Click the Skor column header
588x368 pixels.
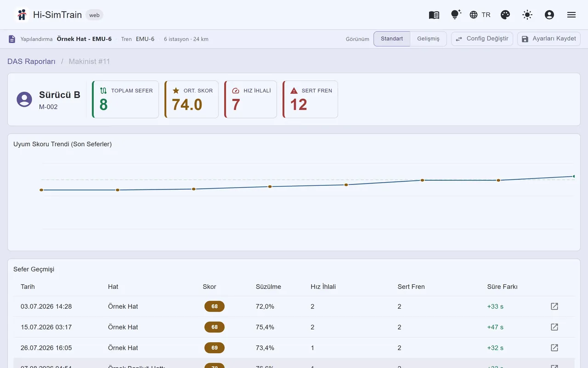209,287
